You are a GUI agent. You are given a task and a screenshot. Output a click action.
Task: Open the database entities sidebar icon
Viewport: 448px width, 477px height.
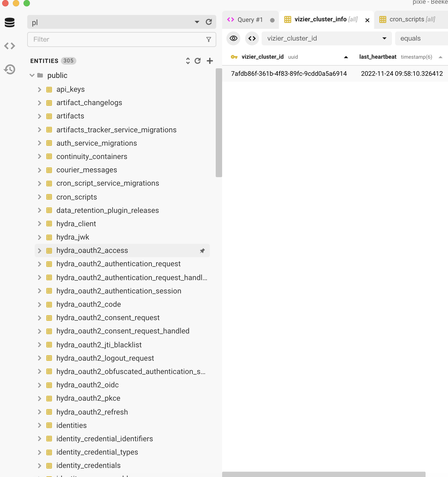(x=10, y=22)
